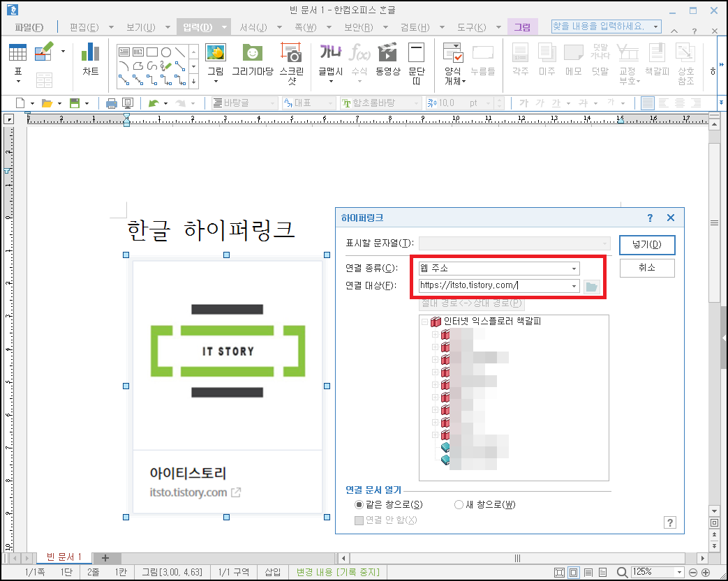Toggle right text alignment

coord(695,103)
